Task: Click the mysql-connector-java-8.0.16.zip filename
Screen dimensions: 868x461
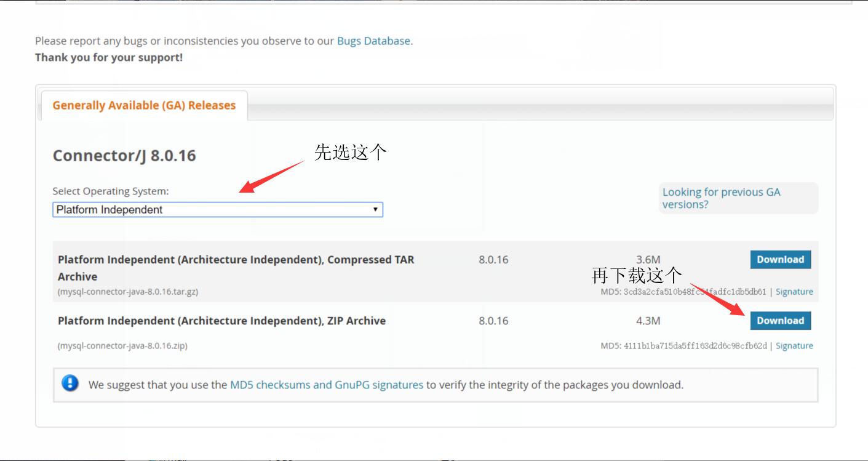Action: click(124, 345)
